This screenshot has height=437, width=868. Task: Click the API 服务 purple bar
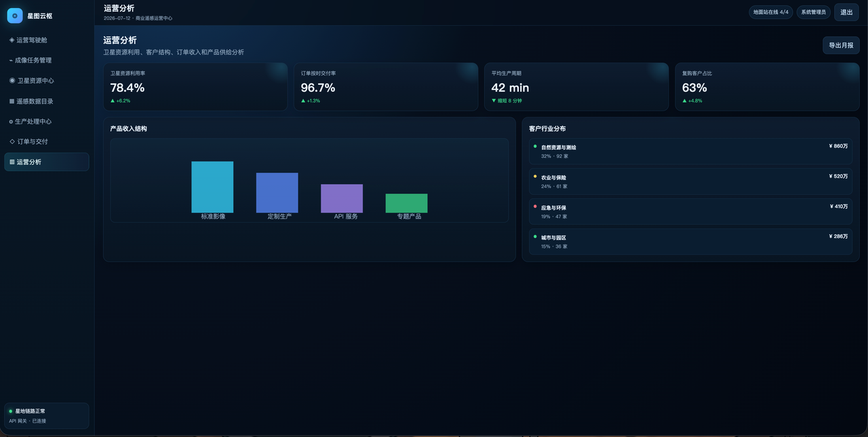pos(342,199)
